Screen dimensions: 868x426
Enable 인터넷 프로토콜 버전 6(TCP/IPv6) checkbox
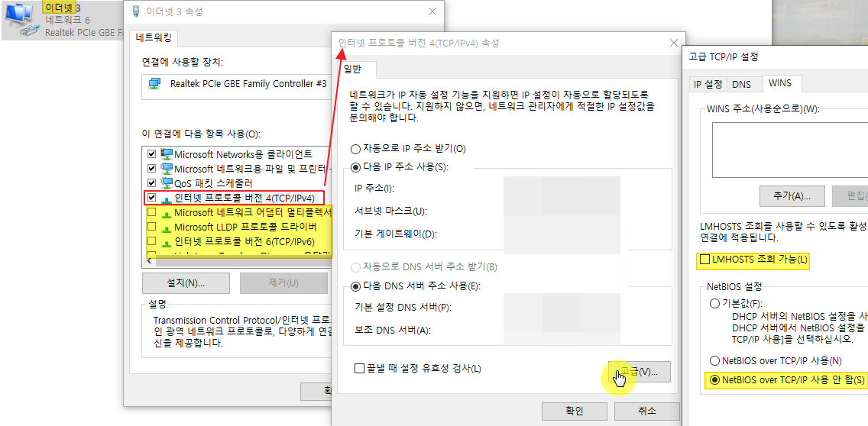coord(152,242)
